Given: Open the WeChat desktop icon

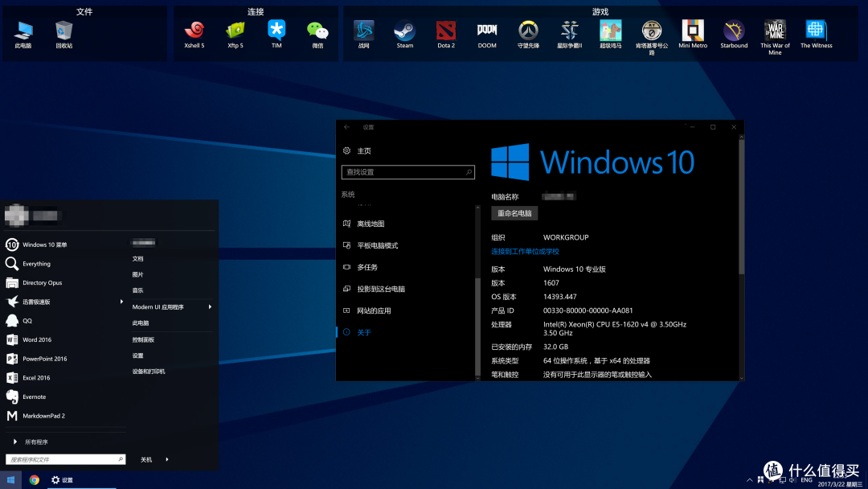Looking at the screenshot, I should pyautogui.click(x=317, y=35).
